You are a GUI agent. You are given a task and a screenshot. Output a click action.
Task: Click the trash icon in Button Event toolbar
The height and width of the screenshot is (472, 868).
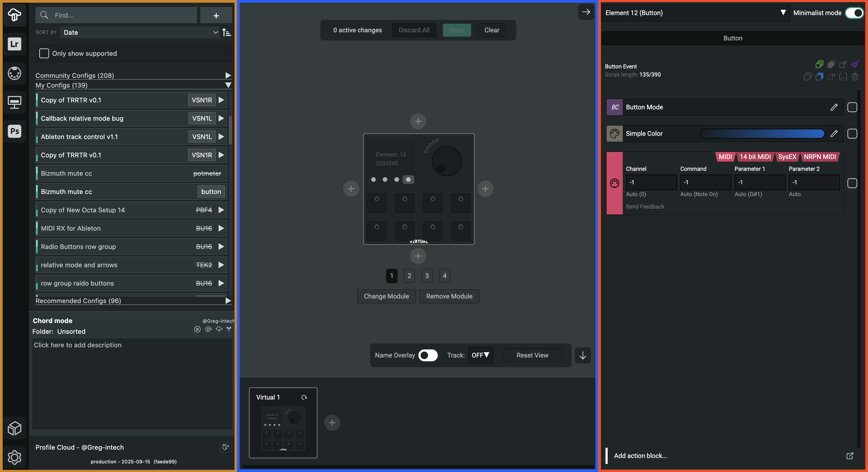855,77
